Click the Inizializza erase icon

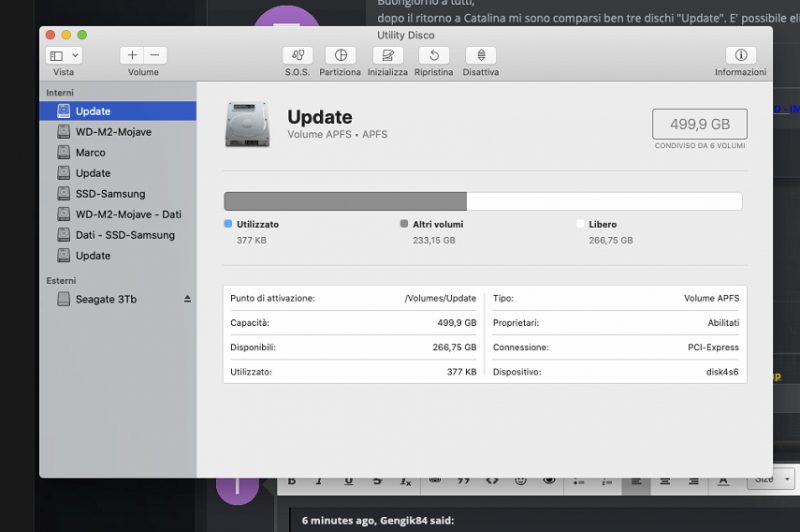coord(387,56)
